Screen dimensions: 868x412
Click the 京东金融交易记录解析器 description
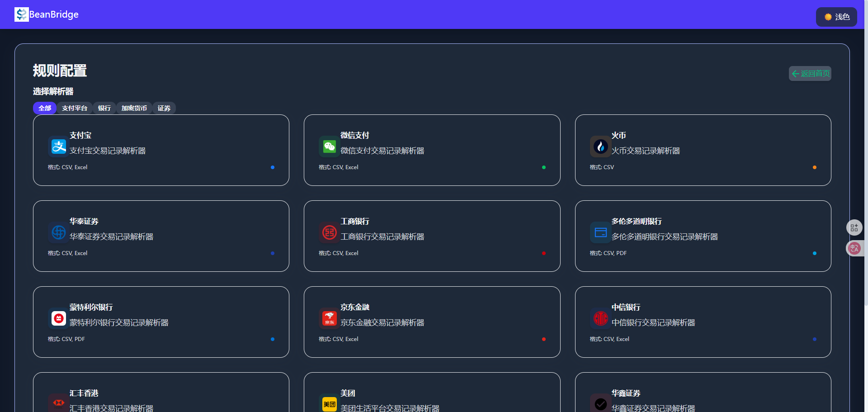coord(382,322)
